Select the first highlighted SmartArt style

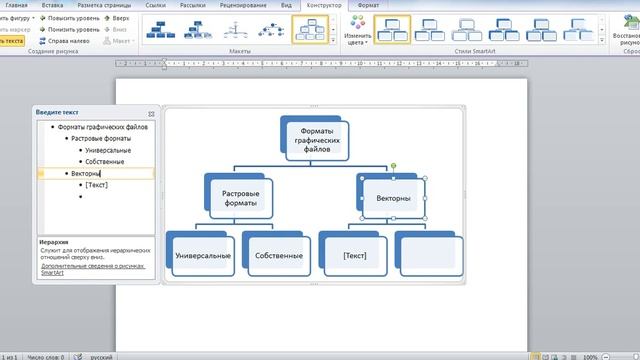392,30
